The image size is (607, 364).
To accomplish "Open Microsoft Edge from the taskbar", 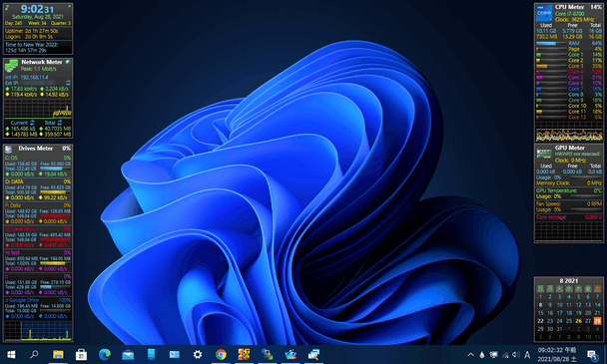I will (105, 354).
